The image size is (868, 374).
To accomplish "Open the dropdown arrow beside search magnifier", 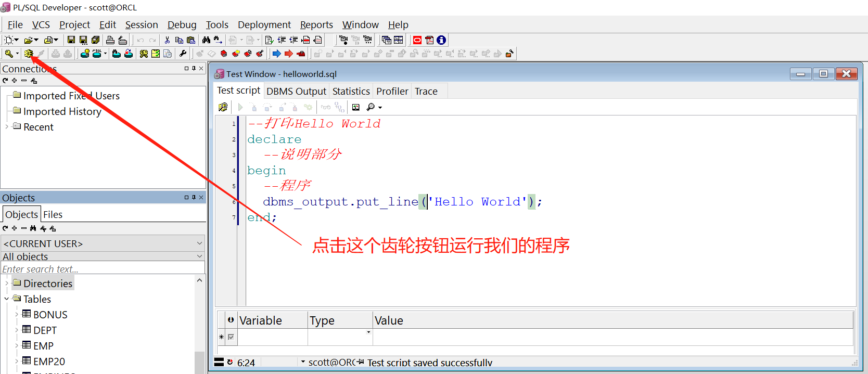I will point(380,108).
